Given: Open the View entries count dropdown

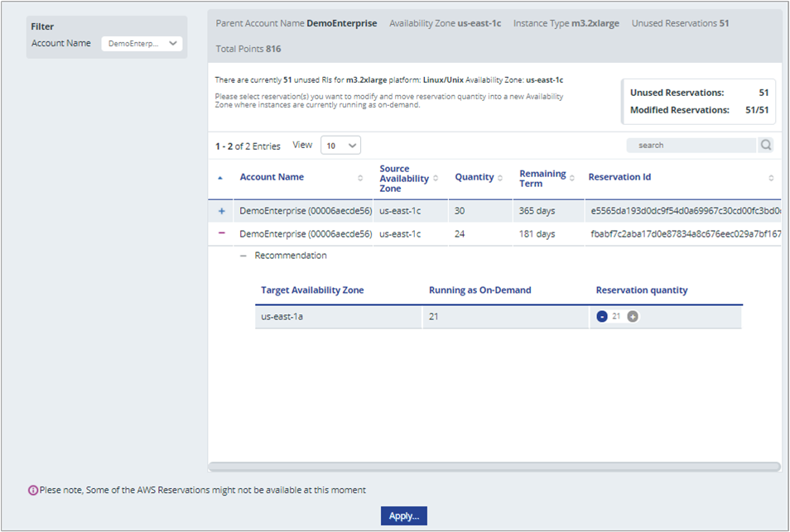Looking at the screenshot, I should (x=340, y=146).
